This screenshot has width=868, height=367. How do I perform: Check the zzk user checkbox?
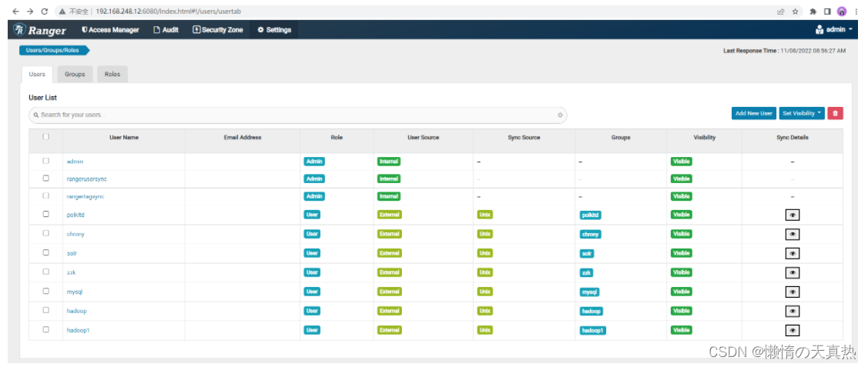pyautogui.click(x=46, y=272)
